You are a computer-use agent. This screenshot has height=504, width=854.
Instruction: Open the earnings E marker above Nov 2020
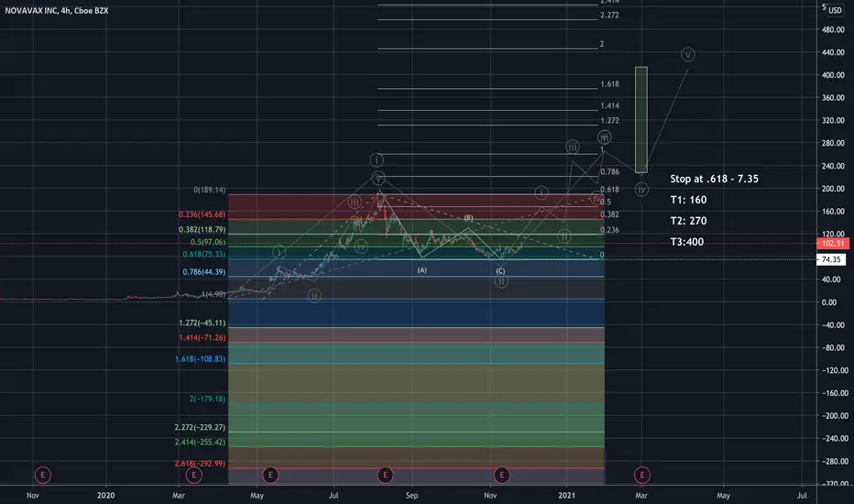(501, 475)
